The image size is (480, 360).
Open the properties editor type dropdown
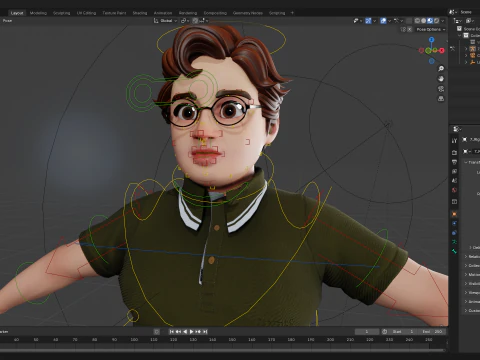[x=457, y=129]
